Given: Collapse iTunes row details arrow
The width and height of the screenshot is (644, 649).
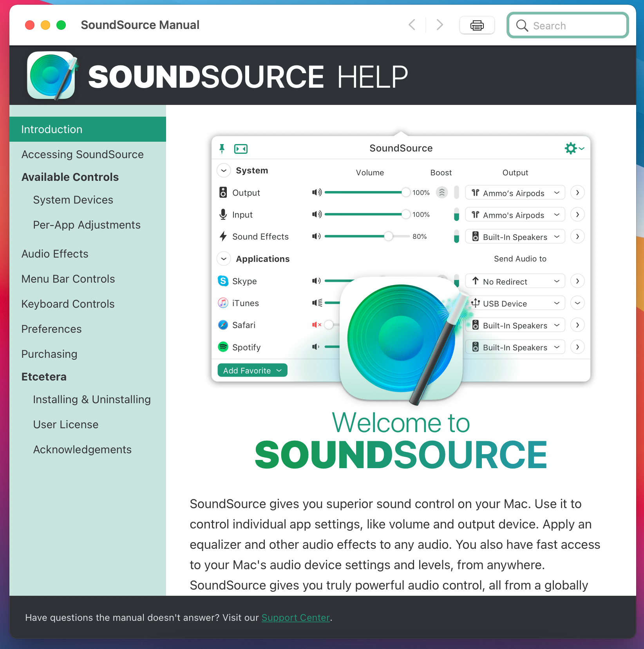Looking at the screenshot, I should click(x=577, y=303).
